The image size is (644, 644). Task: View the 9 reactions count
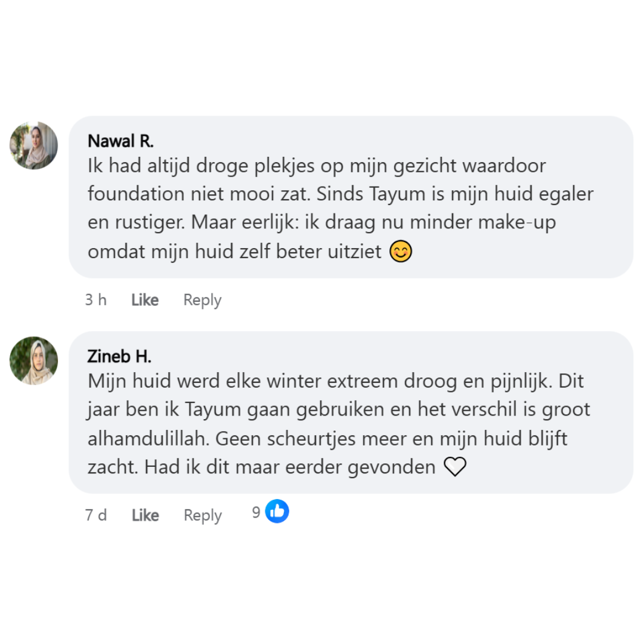coord(256,513)
